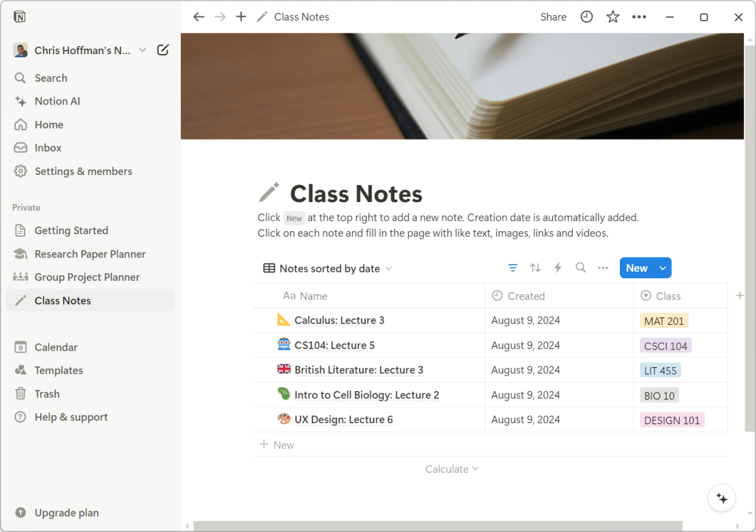Open the dropdown arrow beside the blue New button

coord(663,268)
